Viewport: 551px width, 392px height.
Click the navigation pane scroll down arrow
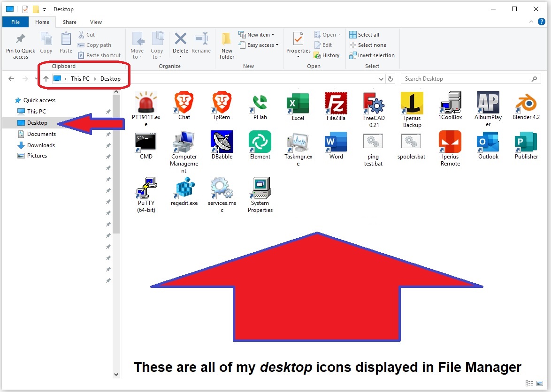[116, 375]
